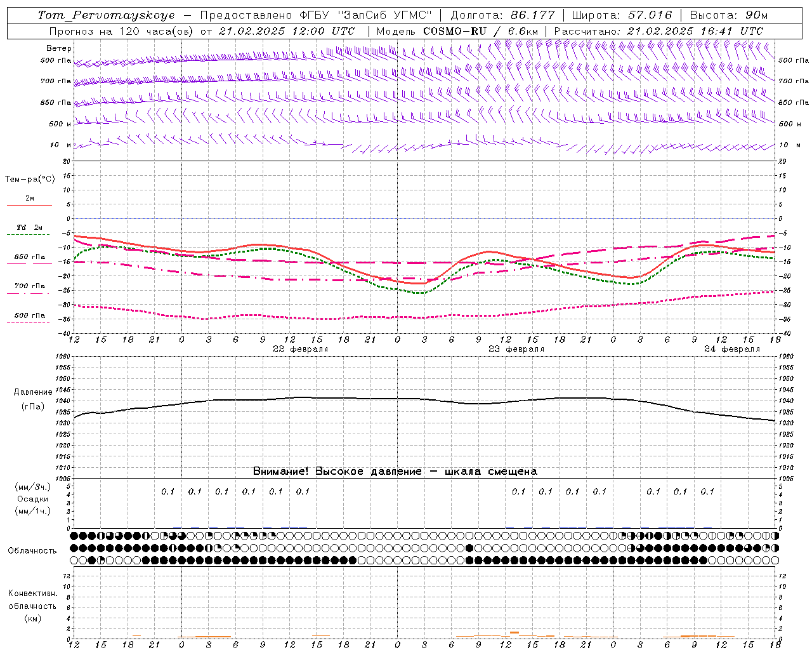Click the station name Tom_Pervomayskoye
The image size is (812, 650).
106,15
